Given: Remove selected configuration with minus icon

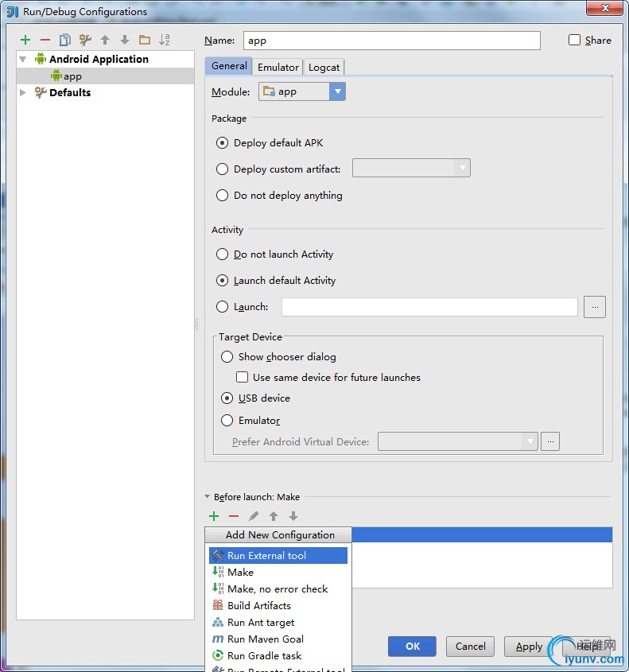Looking at the screenshot, I should [x=45, y=40].
